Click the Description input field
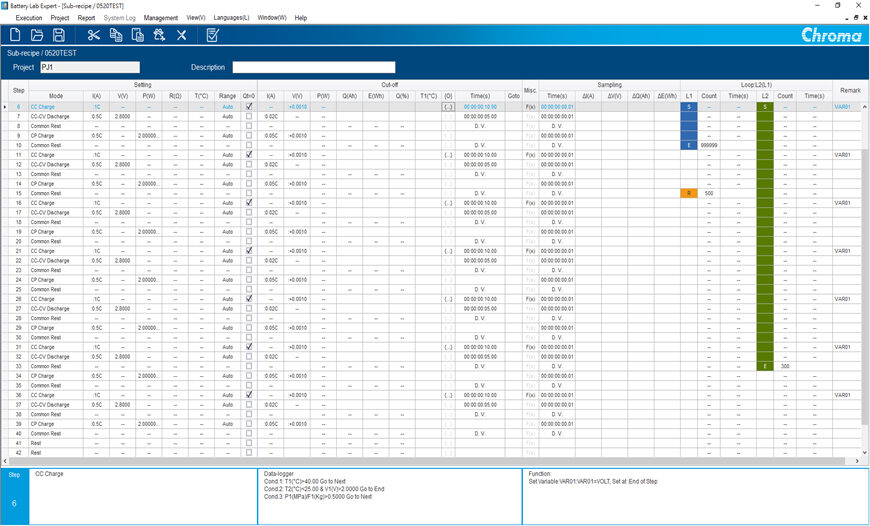Image resolution: width=870 pixels, height=526 pixels. 313,67
